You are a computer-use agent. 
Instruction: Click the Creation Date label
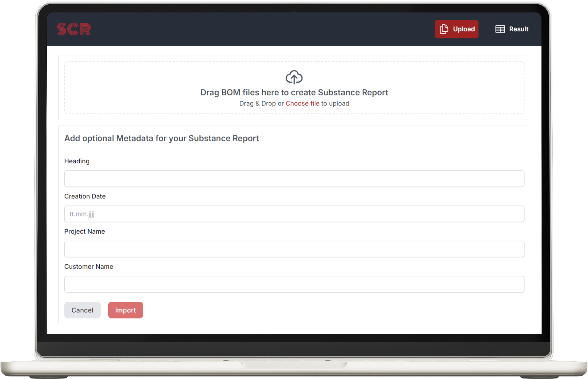point(85,196)
